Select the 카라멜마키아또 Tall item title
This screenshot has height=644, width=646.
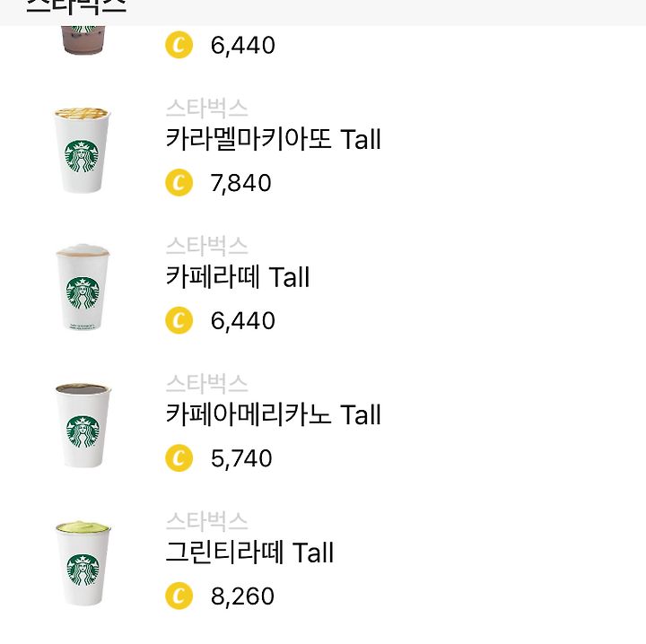[273, 139]
